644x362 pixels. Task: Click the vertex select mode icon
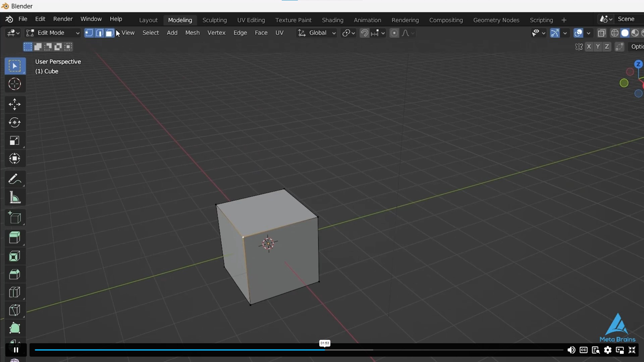click(89, 33)
